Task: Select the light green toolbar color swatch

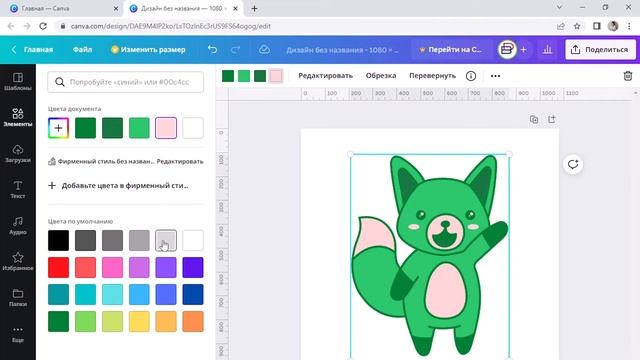Action: click(x=244, y=76)
